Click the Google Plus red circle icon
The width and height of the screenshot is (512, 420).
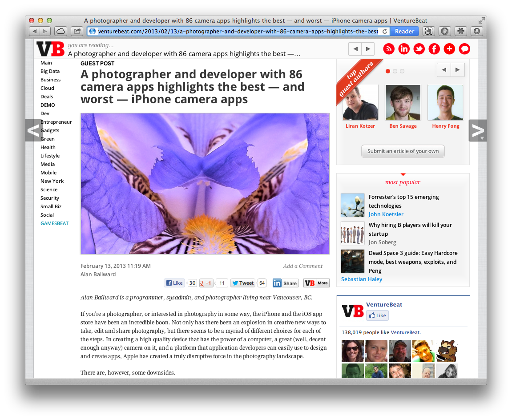[x=449, y=49]
